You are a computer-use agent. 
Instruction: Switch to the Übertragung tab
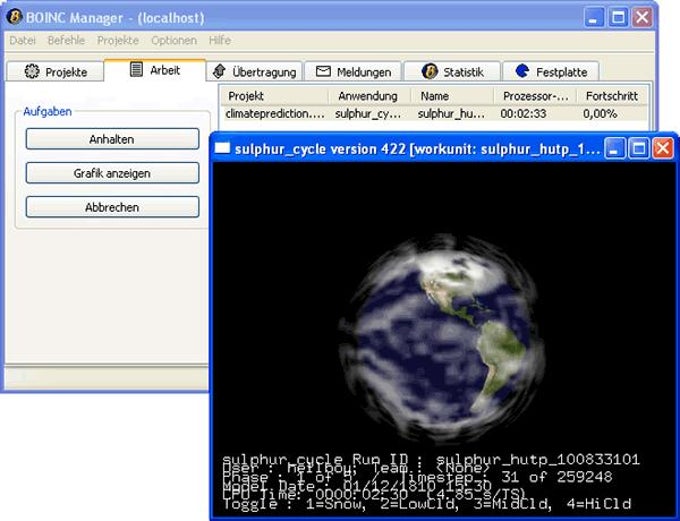coord(255,72)
